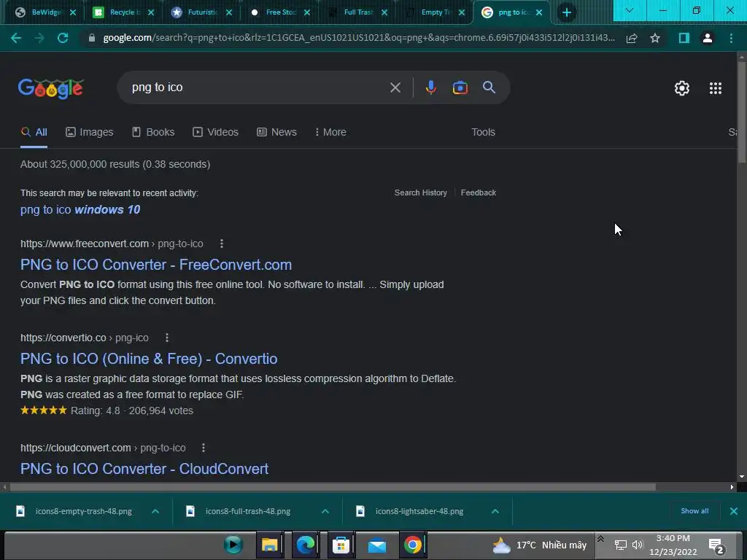Open more options for the convertio.co result
This screenshot has width=747, height=560.
coord(167,338)
